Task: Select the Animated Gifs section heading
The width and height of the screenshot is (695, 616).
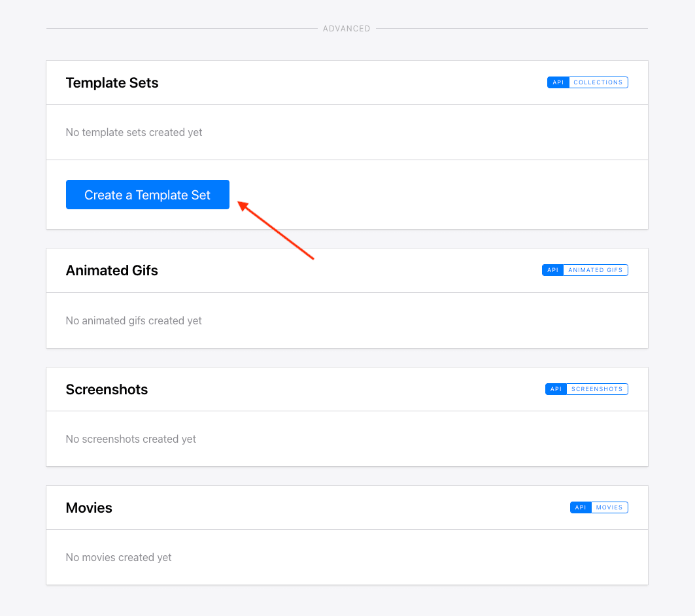Action: pos(111,270)
